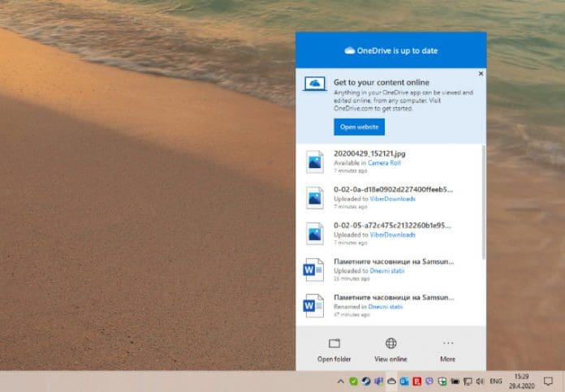This screenshot has width=565, height=392.
Task: Click the taskbar clock showing 15:29
Action: click(x=521, y=381)
